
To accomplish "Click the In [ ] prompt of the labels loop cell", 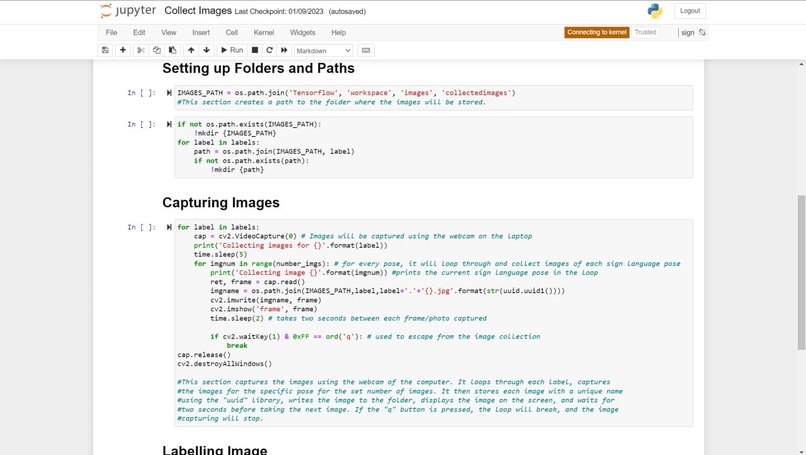I will pyautogui.click(x=141, y=227).
